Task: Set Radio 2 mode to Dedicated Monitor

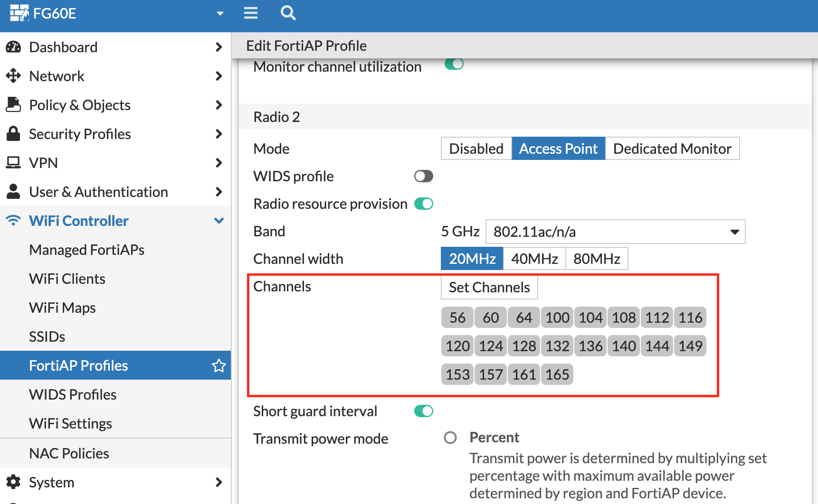Action: (x=672, y=148)
